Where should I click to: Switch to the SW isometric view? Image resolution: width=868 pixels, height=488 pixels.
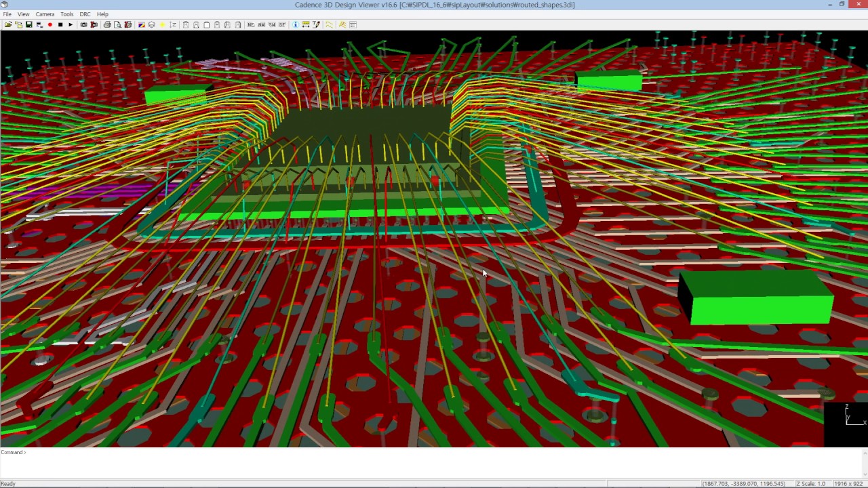271,24
